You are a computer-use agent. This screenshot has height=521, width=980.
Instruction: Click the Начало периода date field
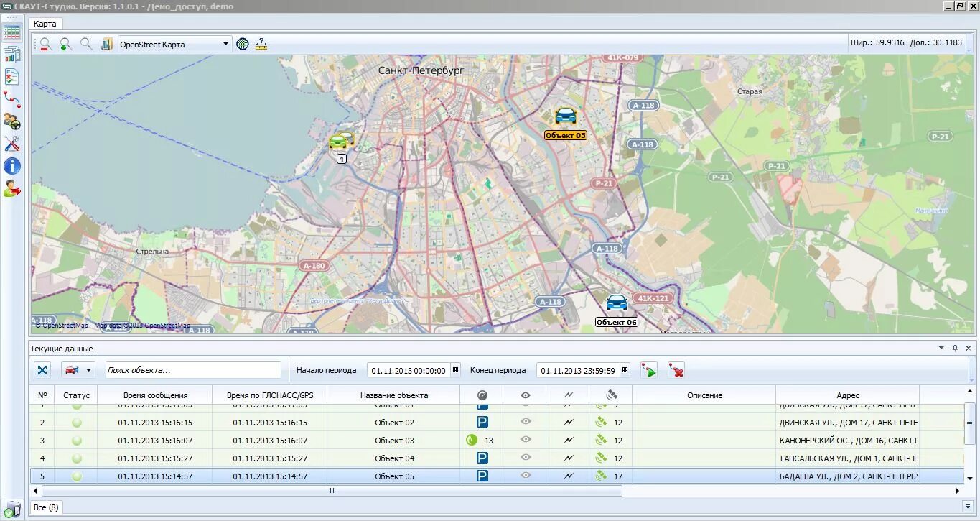[x=409, y=371]
